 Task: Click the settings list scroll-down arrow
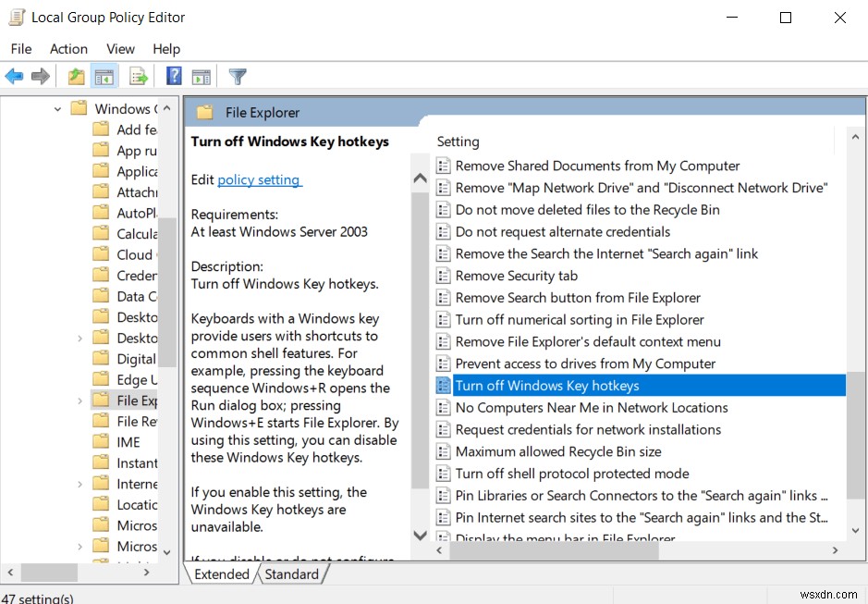(853, 530)
